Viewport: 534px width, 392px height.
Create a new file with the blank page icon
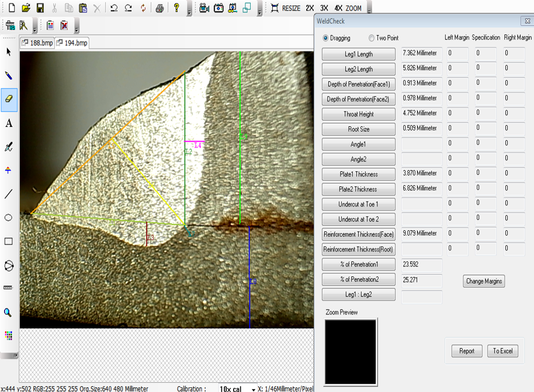12,8
